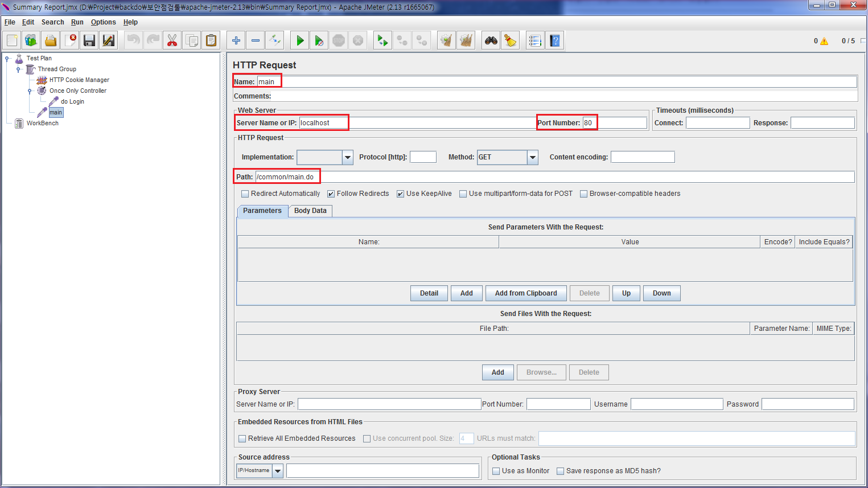The width and height of the screenshot is (868, 488).
Task: Click the Reset Search brush icon
Action: tap(511, 40)
